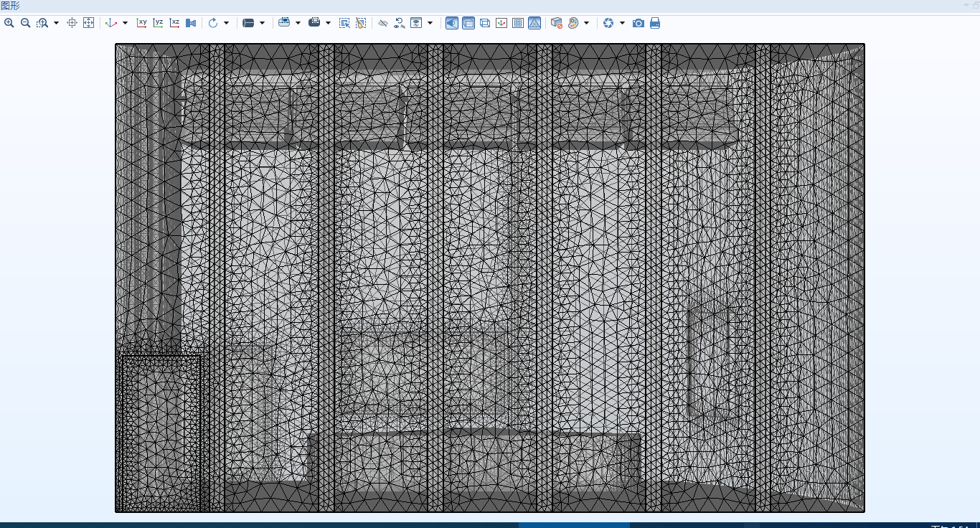Activate the Zoom Box tool
Screen dimensions: 980x528
pos(42,23)
